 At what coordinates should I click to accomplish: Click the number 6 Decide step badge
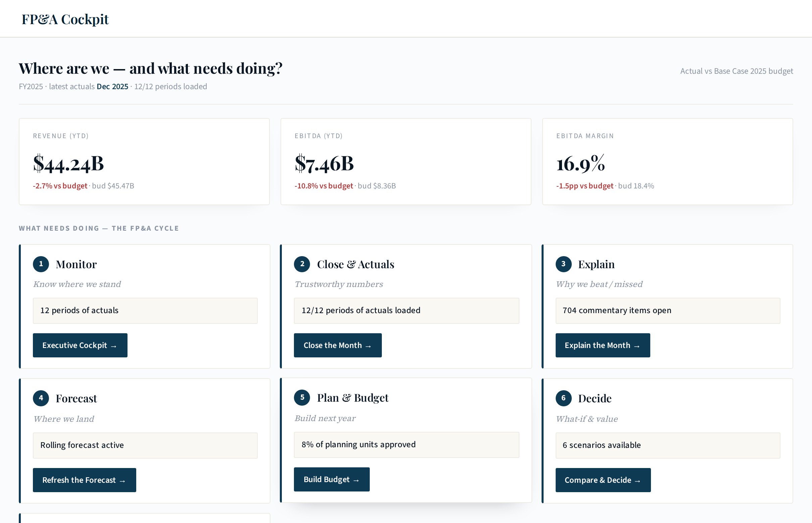564,398
